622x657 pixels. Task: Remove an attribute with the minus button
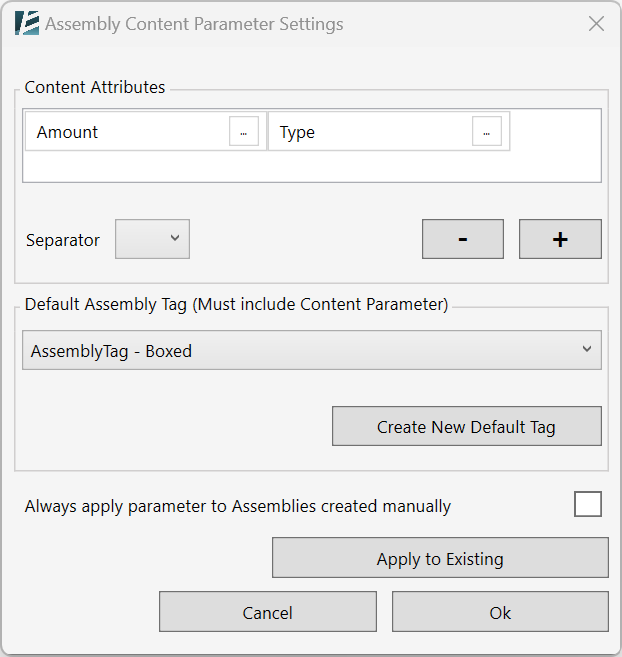click(x=463, y=239)
